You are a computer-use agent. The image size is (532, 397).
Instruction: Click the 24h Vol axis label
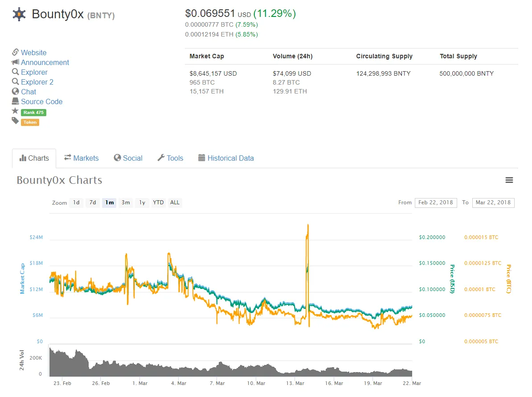click(22, 360)
